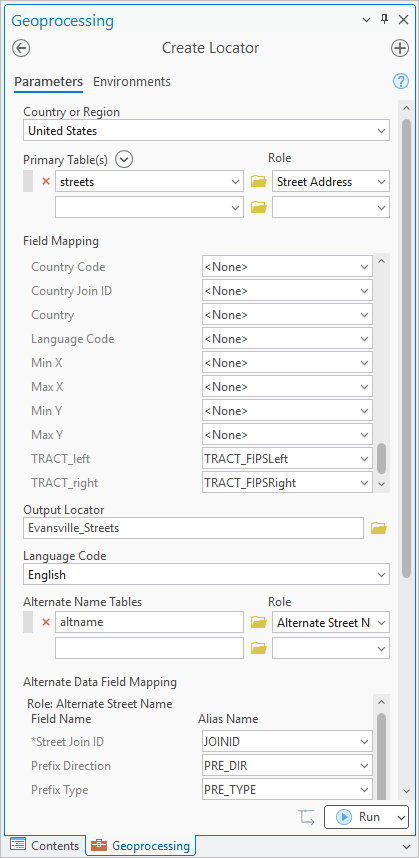Click into Output Locator name field
The width and height of the screenshot is (419, 858).
193,528
